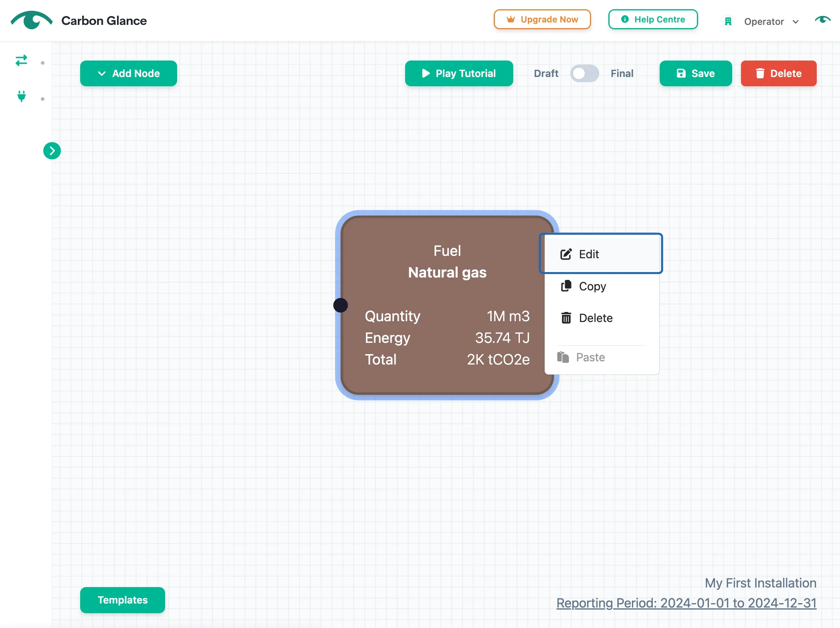The height and width of the screenshot is (628, 840).
Task: Save the installation diagram
Action: click(x=696, y=73)
